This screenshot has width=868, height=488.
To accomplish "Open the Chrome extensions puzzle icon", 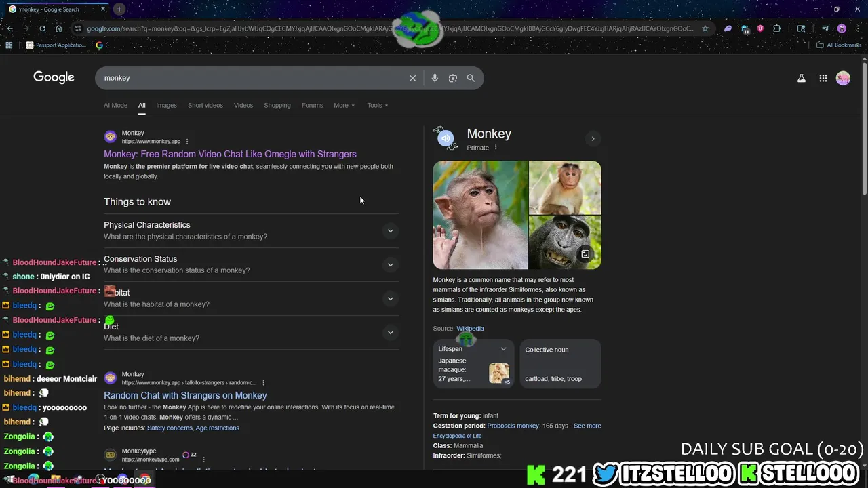I will tap(777, 28).
